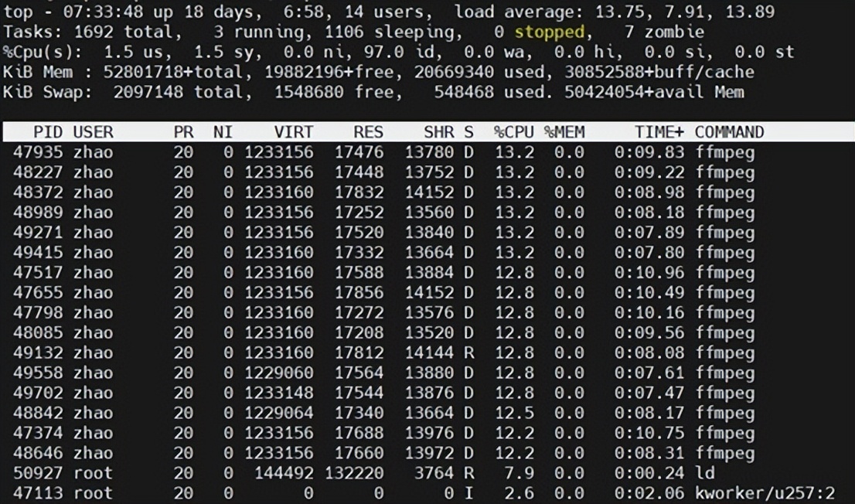This screenshot has width=855, height=504.
Task: Click the 'ld' command name
Action: click(704, 473)
